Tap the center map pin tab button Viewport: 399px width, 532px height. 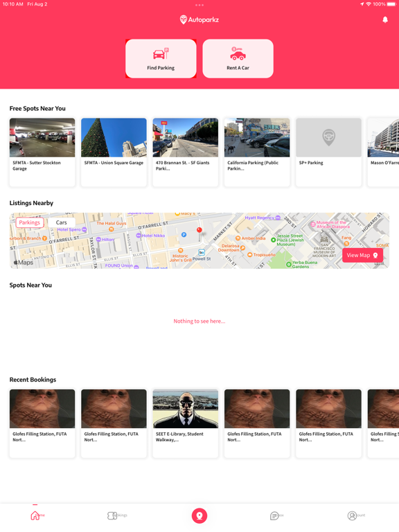199,515
